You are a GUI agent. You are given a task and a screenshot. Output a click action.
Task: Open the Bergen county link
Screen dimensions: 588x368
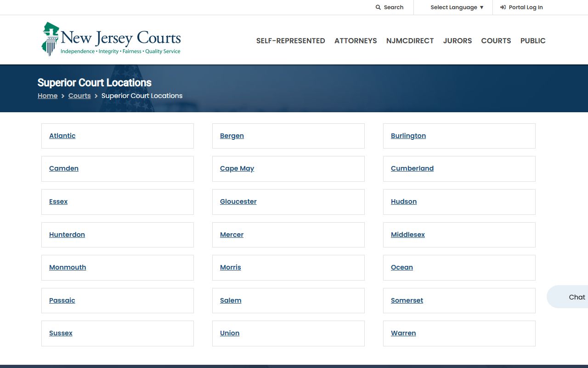(x=232, y=136)
